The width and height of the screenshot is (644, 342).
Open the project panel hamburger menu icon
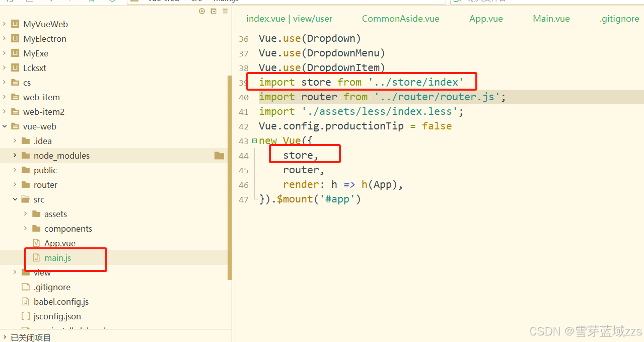(x=225, y=11)
